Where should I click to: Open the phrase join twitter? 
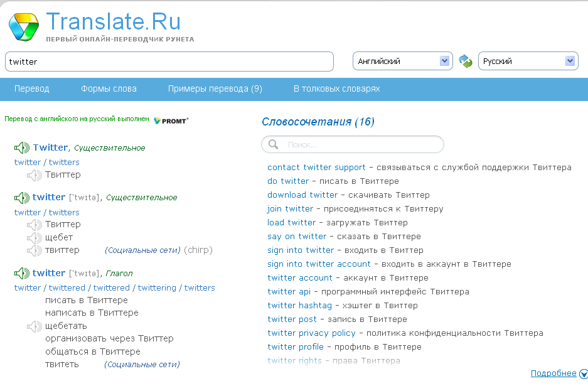[291, 209]
